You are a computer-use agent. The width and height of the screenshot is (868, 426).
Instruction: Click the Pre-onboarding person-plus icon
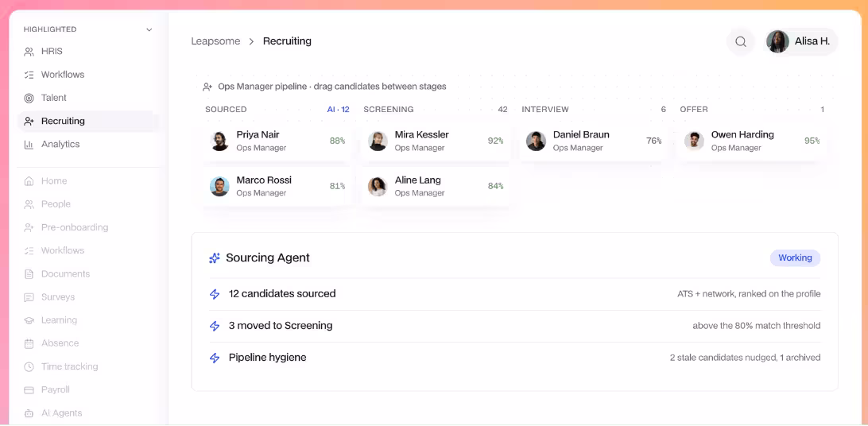pos(29,227)
